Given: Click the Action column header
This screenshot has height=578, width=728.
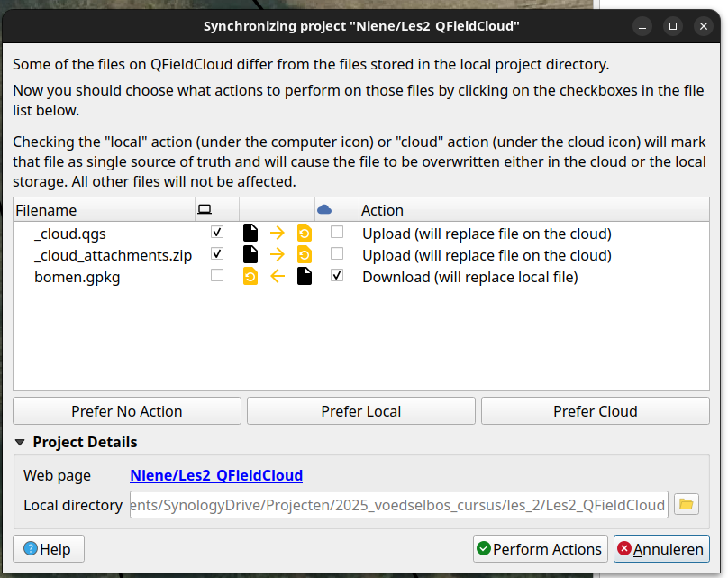Looking at the screenshot, I should pos(382,210).
